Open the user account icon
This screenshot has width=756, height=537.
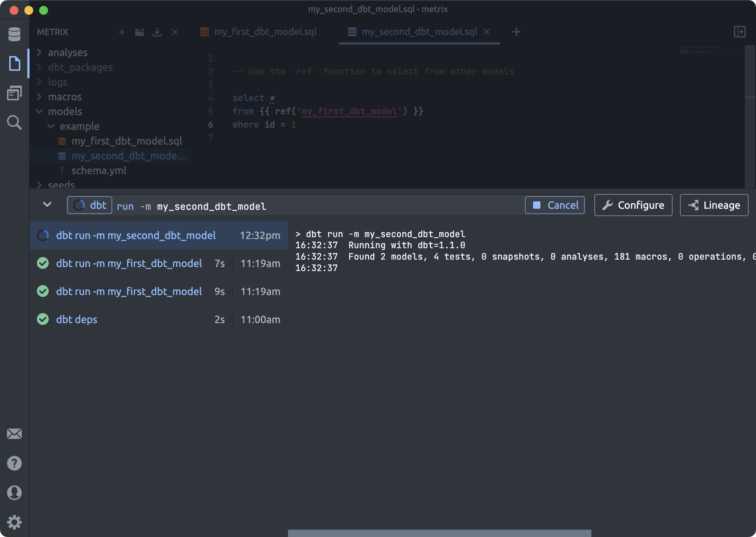coord(14,493)
